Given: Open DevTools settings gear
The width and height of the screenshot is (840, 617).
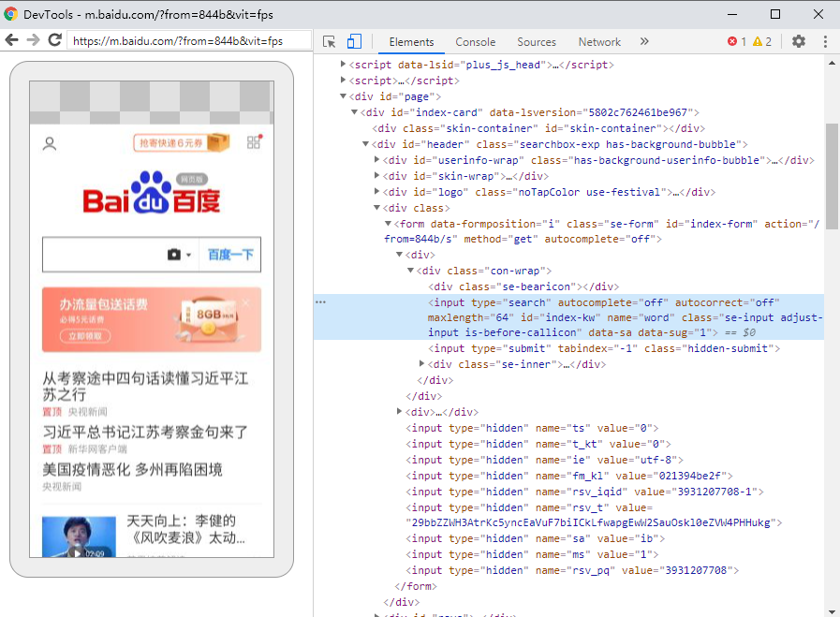Looking at the screenshot, I should click(799, 41).
